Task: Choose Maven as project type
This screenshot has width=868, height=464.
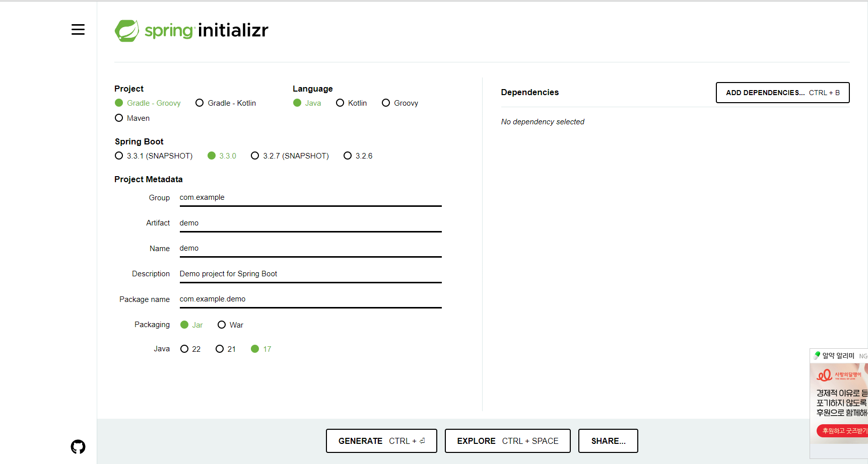Action: (132, 118)
